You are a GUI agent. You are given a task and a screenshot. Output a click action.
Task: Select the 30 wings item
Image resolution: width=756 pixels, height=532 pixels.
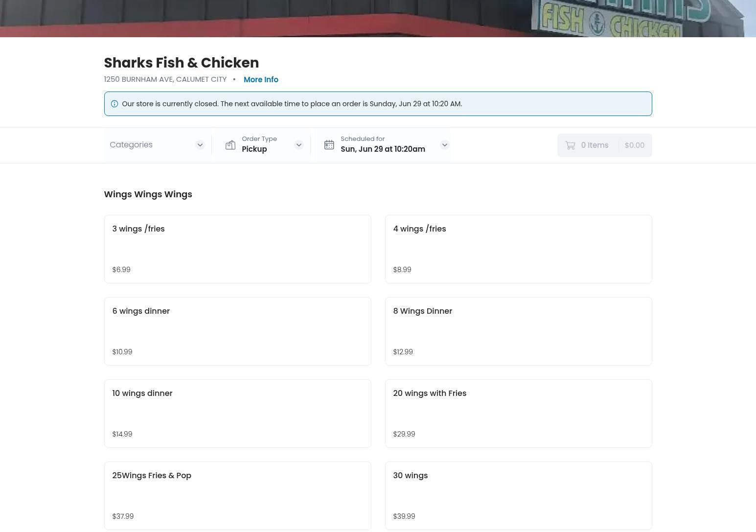click(x=518, y=496)
